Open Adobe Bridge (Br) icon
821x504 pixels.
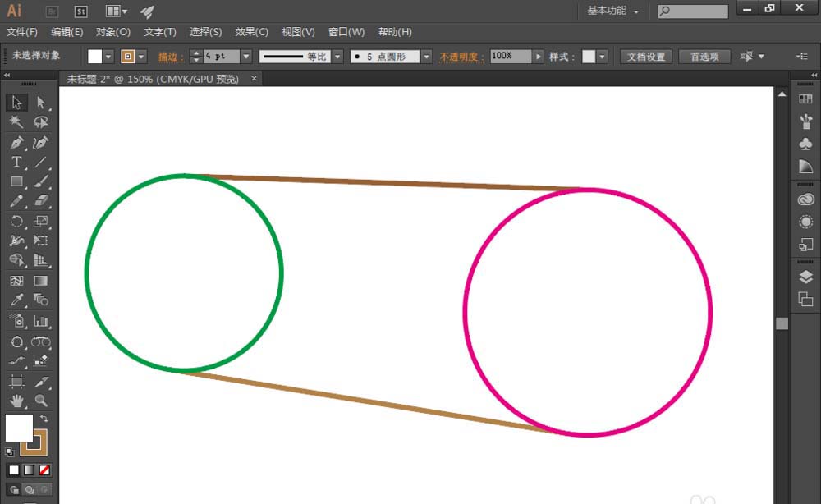click(x=52, y=11)
